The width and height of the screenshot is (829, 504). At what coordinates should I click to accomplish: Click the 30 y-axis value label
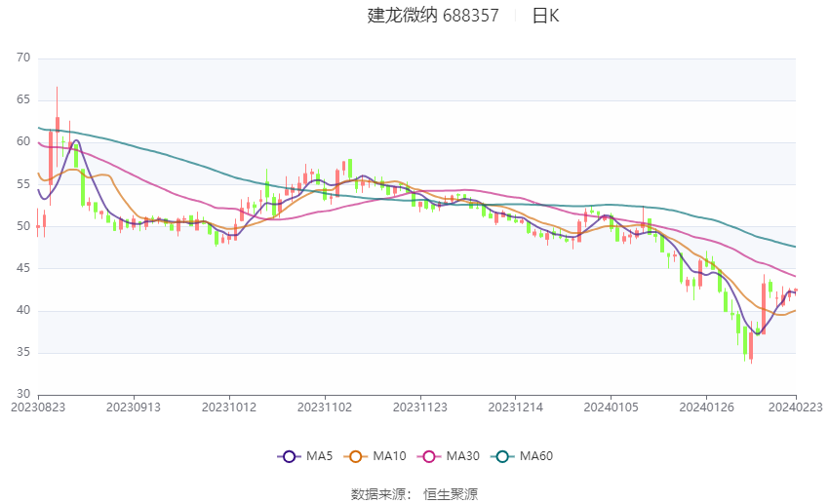[23, 394]
